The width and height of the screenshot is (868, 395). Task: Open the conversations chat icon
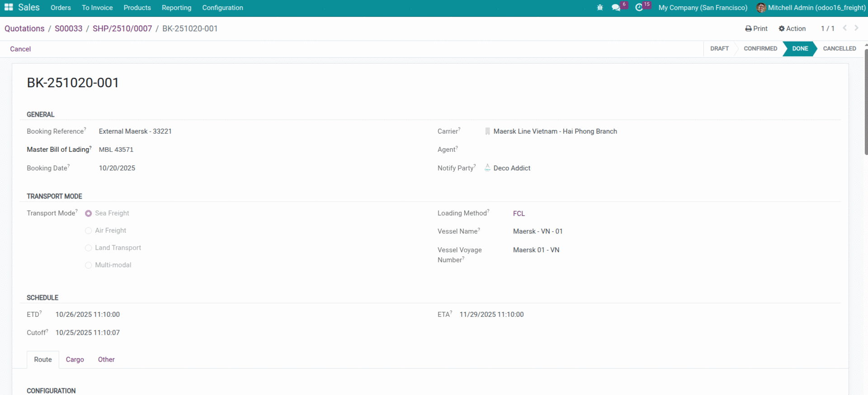[616, 8]
